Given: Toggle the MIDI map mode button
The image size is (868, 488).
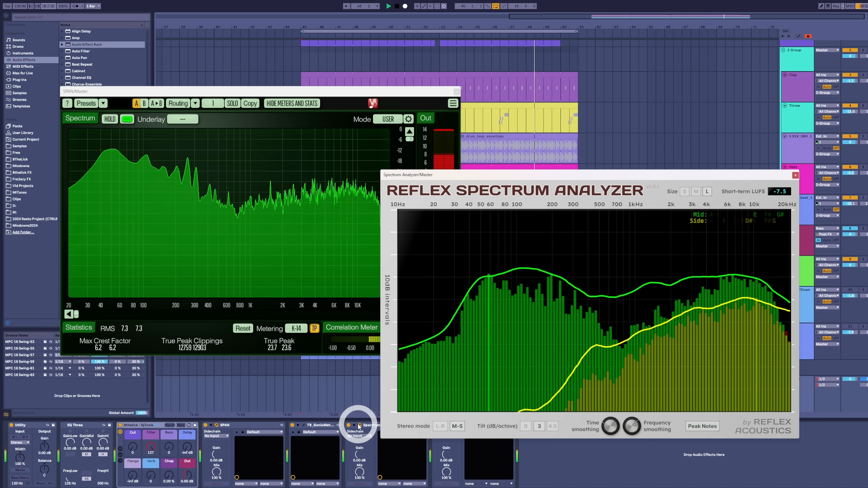Looking at the screenshot, I should coord(849,6).
